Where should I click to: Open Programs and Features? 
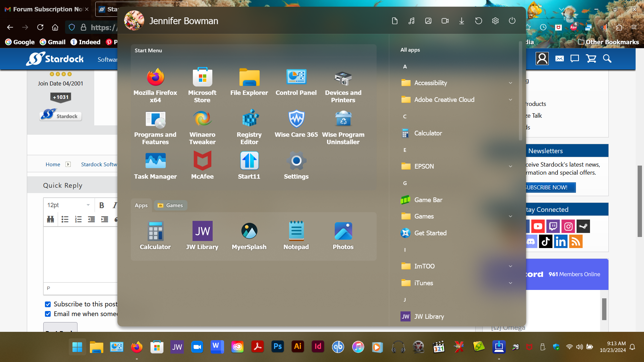click(x=155, y=127)
